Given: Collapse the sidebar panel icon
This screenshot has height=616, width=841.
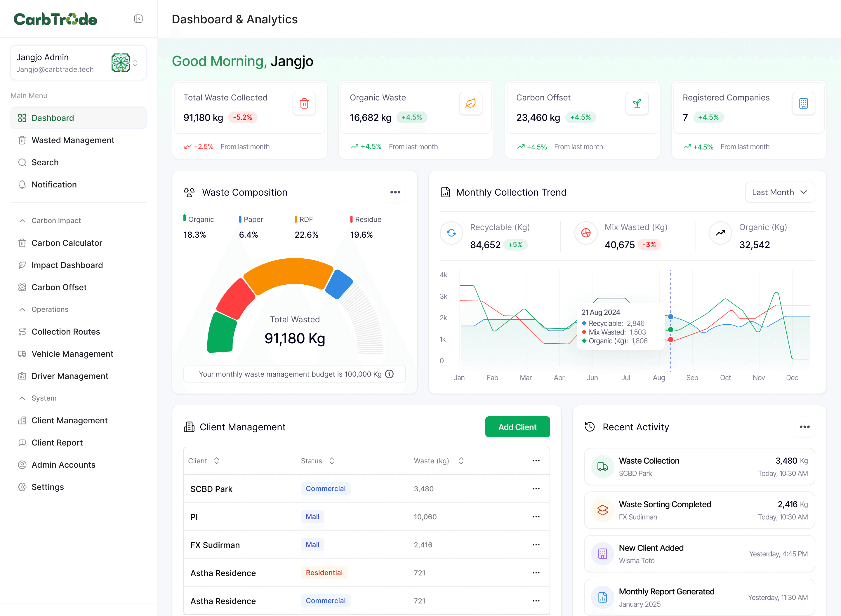Looking at the screenshot, I should (138, 19).
